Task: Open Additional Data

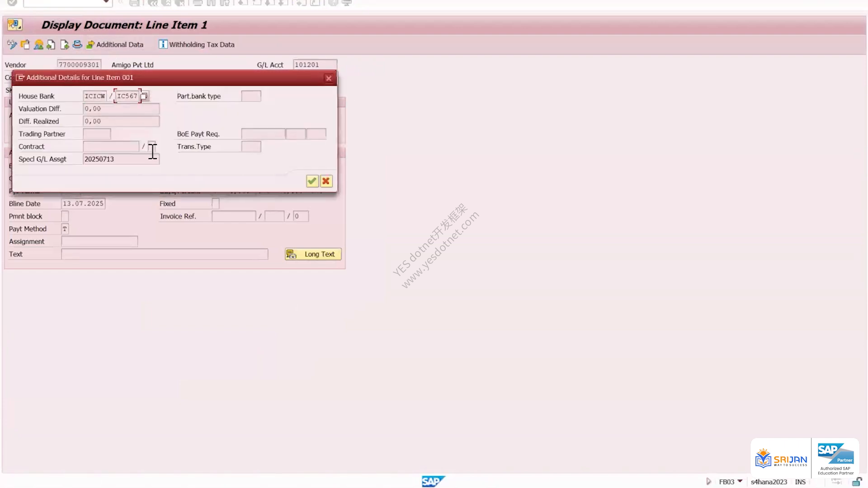Action: click(115, 44)
